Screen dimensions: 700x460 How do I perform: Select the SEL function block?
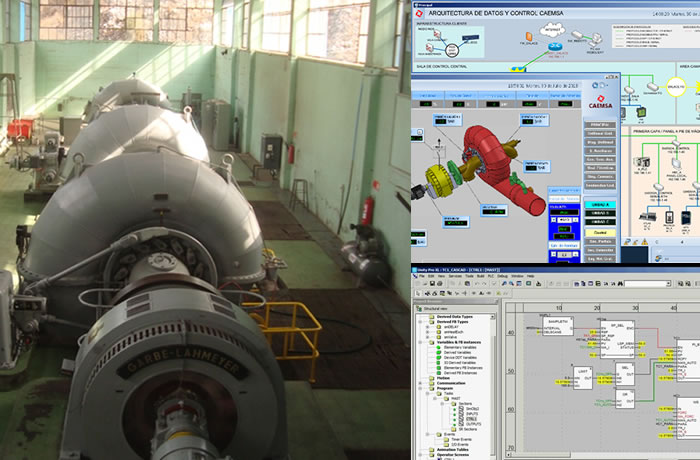(x=625, y=374)
